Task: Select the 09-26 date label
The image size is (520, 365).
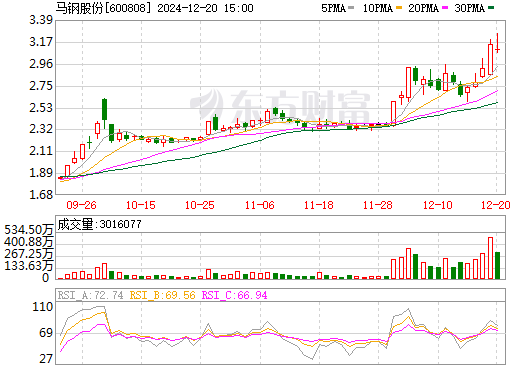Action: pos(81,205)
